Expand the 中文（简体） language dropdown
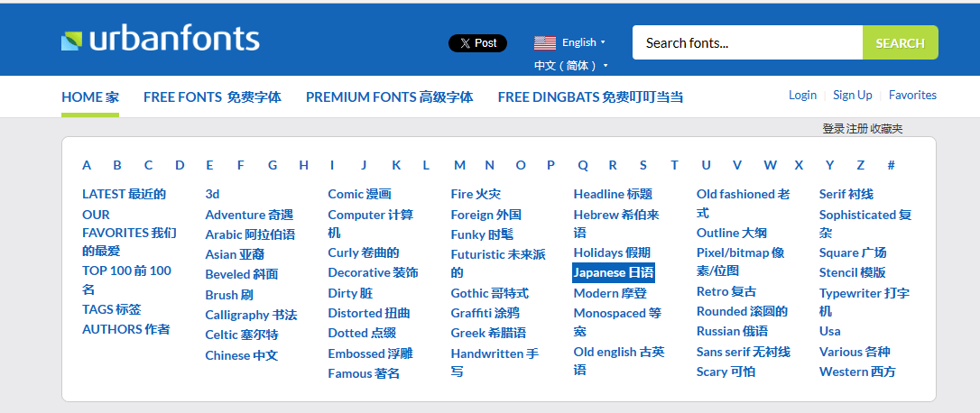980x413 pixels. (x=570, y=66)
